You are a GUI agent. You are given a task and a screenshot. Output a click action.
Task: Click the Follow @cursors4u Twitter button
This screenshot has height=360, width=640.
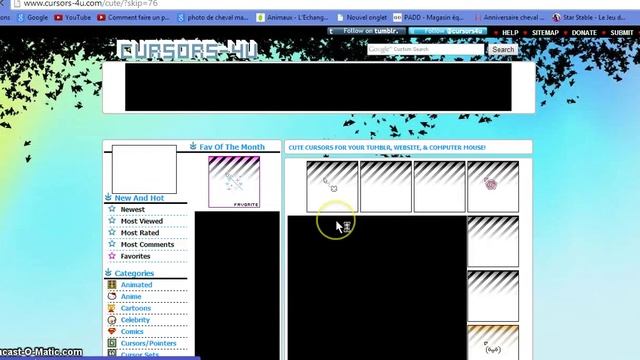coord(448,31)
